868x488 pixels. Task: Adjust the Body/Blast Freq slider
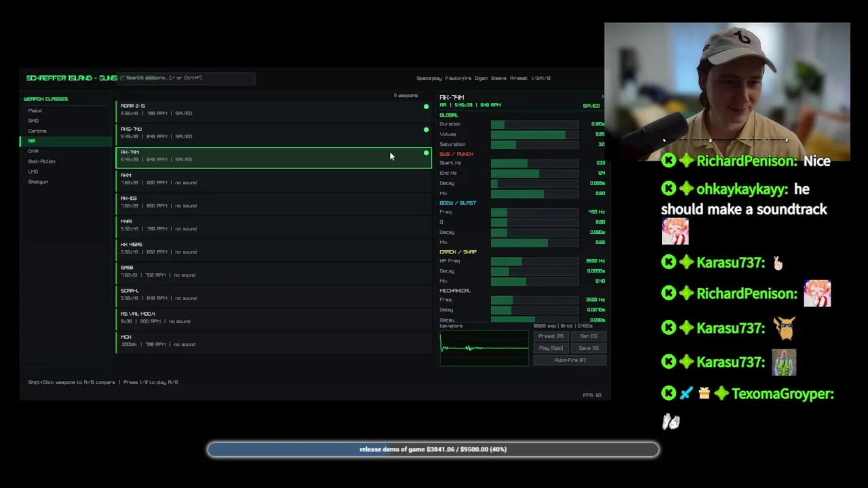(x=534, y=212)
